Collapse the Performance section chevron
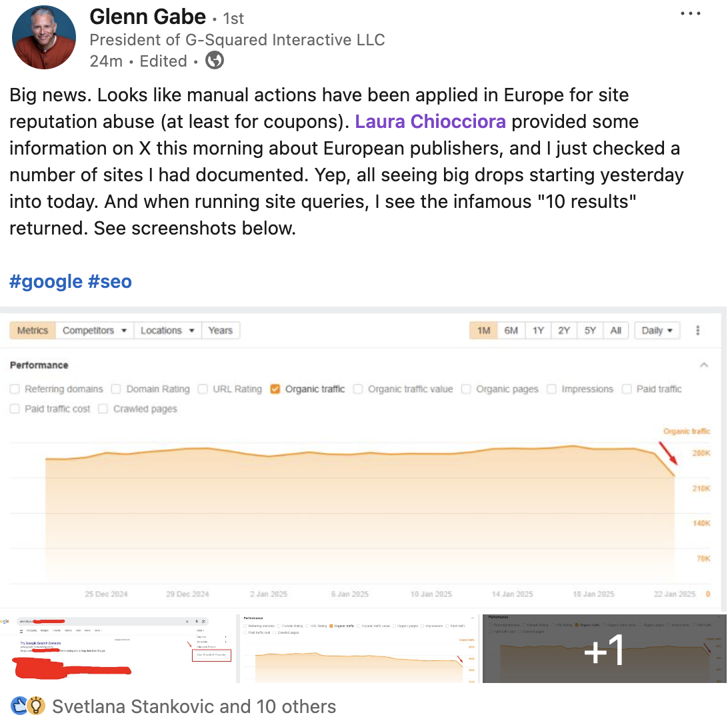728x721 pixels. pyautogui.click(x=705, y=365)
